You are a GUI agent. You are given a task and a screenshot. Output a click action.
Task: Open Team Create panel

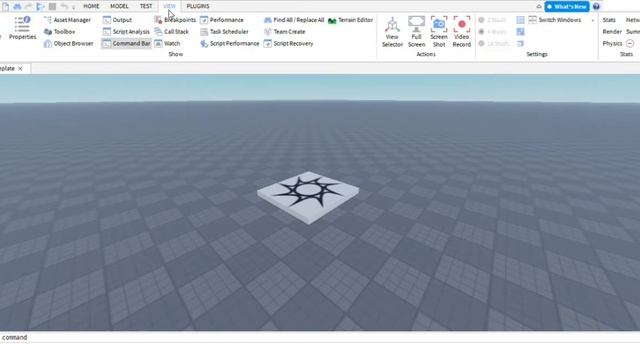(284, 31)
